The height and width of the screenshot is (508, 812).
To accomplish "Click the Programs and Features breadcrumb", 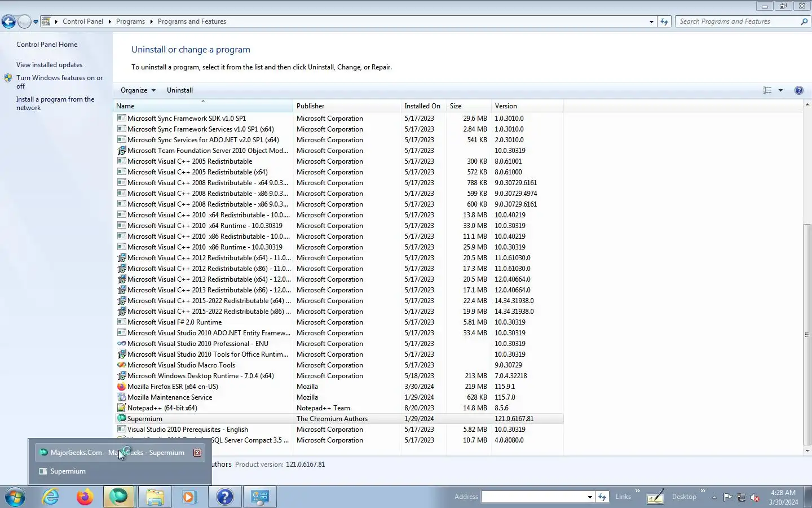I will click(x=192, y=21).
